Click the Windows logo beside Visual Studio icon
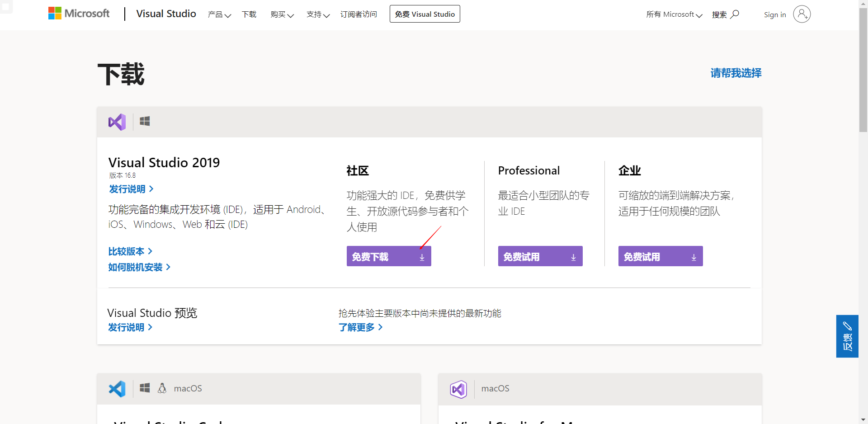This screenshot has width=868, height=424. (145, 121)
